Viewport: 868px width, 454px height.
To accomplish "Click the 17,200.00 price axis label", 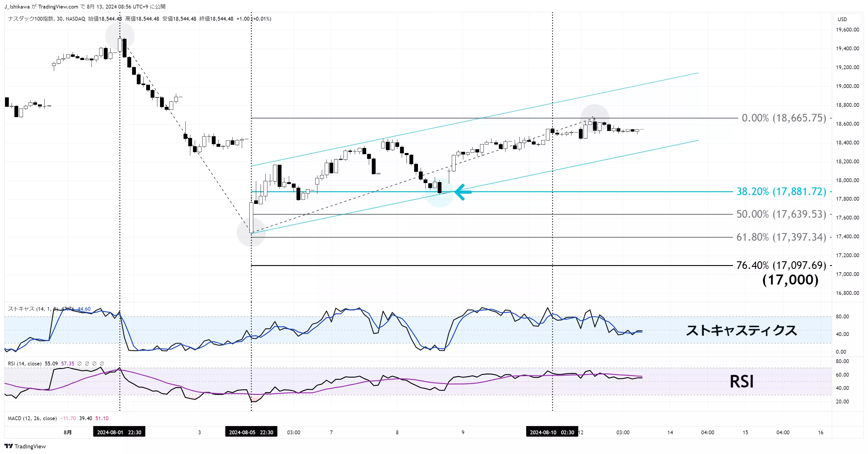I will click(x=847, y=255).
